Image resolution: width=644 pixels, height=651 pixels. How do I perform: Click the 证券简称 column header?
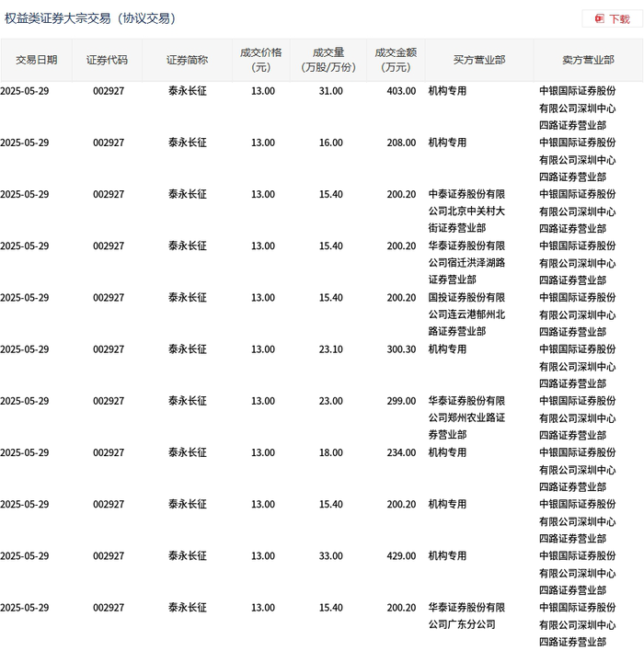coord(187,60)
